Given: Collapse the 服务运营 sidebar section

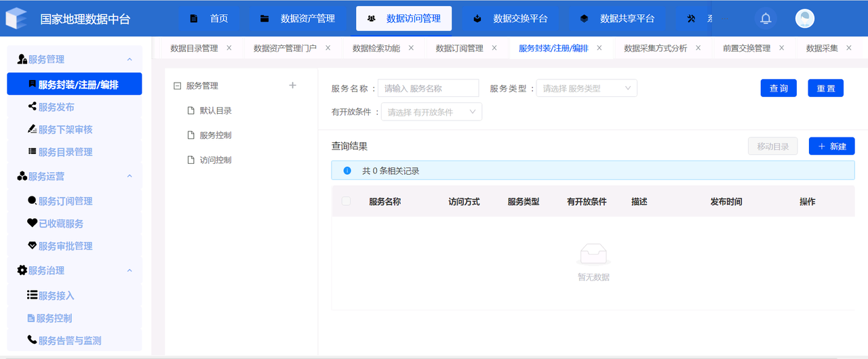Looking at the screenshot, I should (x=130, y=176).
